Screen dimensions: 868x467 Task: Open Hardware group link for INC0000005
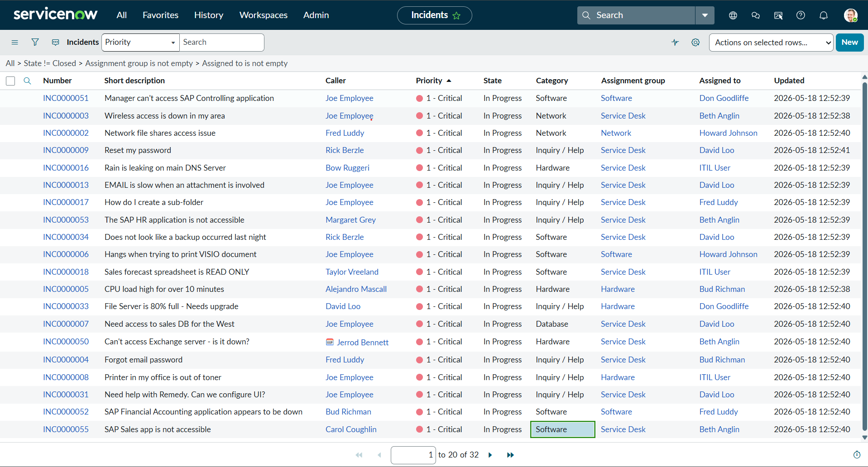pyautogui.click(x=618, y=289)
